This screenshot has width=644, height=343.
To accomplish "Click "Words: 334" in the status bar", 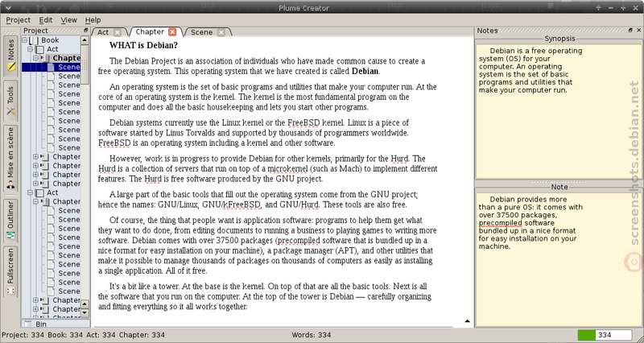I will point(312,335).
